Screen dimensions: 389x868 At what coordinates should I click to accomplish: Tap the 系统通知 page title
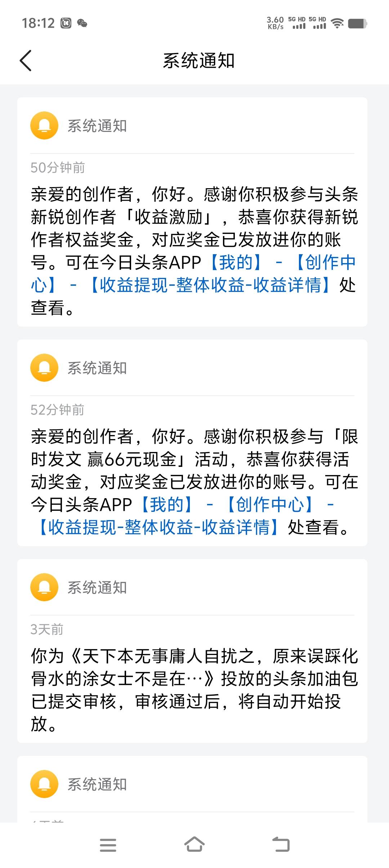click(x=199, y=61)
